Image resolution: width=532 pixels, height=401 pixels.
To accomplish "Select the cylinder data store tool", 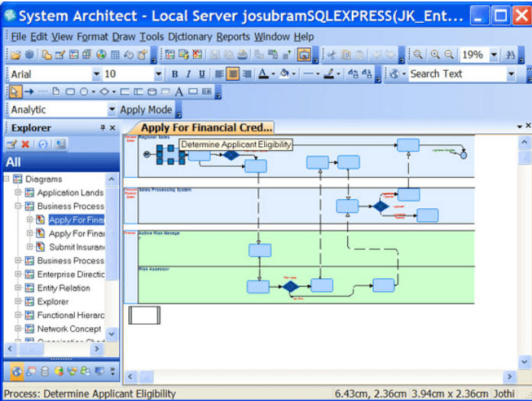I will coord(153,91).
